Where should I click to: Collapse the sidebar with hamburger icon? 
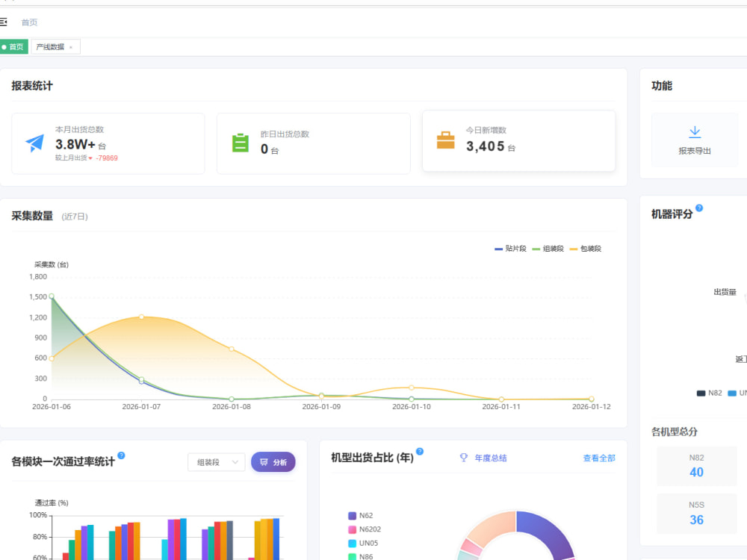[x=3, y=22]
